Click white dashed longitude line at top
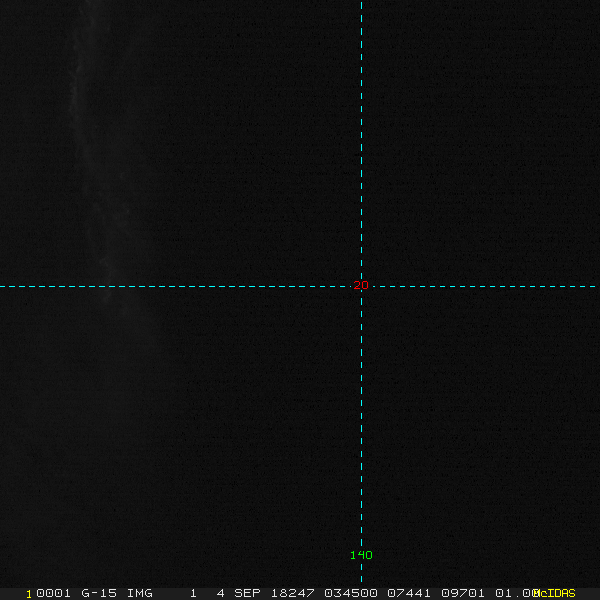 coord(361,20)
